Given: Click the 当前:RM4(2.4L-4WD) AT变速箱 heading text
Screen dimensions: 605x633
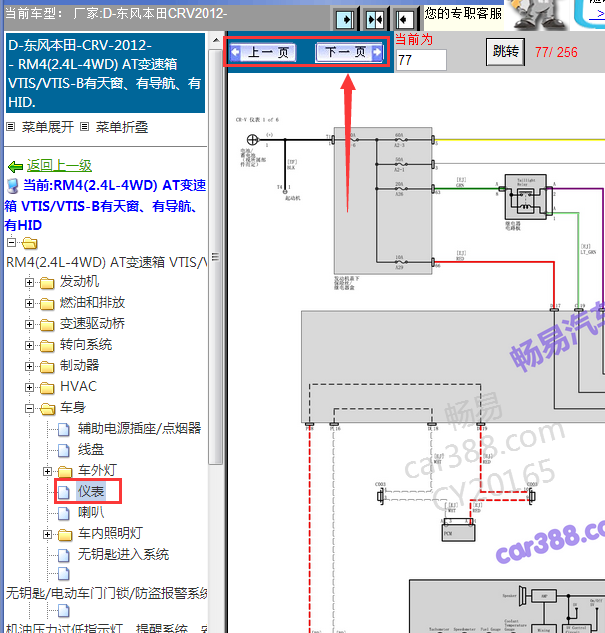Looking at the screenshot, I should [x=106, y=205].
